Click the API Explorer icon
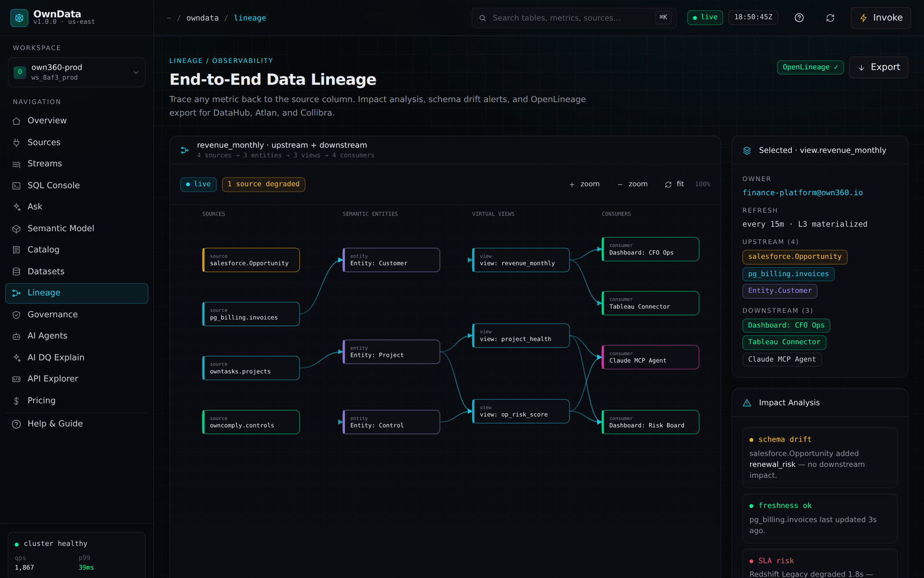Viewport: 924px width, 578px height. coord(16,379)
